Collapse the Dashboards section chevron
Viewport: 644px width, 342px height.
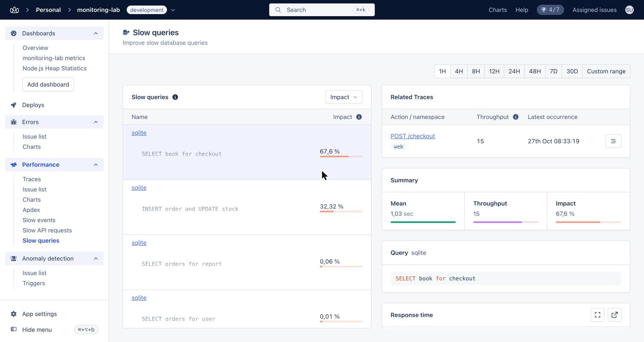[x=96, y=33]
